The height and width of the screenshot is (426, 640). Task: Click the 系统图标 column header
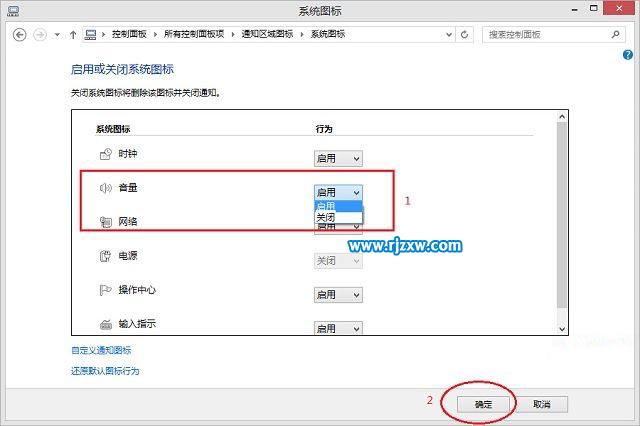pyautogui.click(x=113, y=129)
